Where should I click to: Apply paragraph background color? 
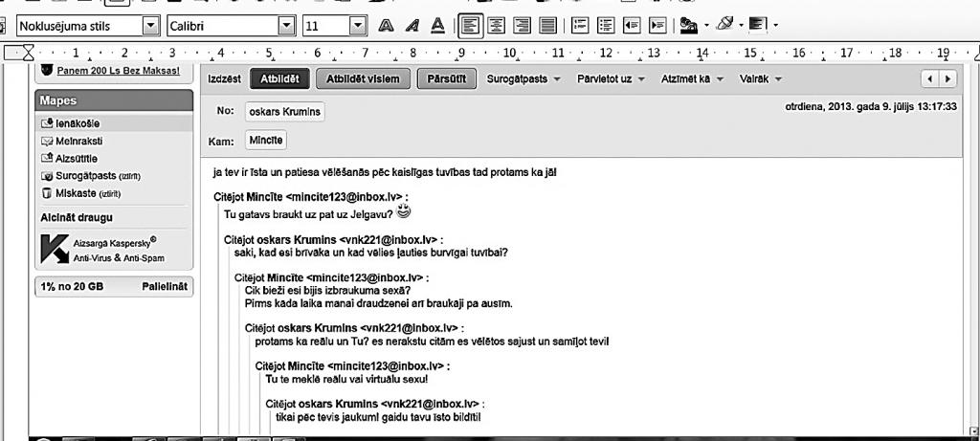[x=758, y=24]
